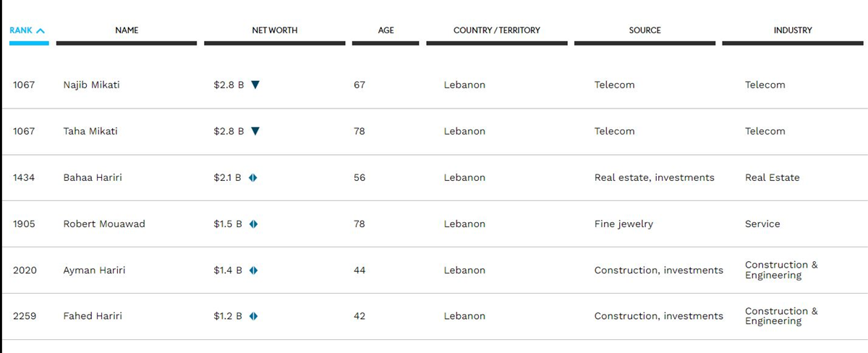Sort the table by Source column

tap(645, 30)
